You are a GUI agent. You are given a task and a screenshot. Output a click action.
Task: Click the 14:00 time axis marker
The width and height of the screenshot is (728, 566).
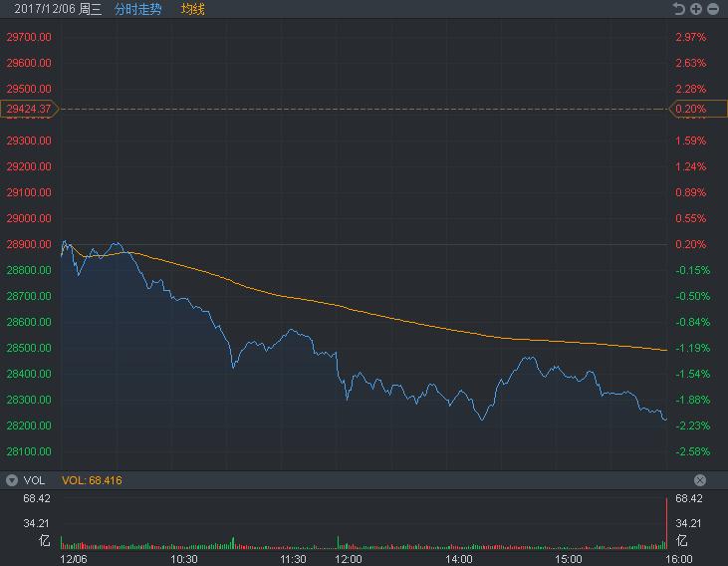pos(459,559)
